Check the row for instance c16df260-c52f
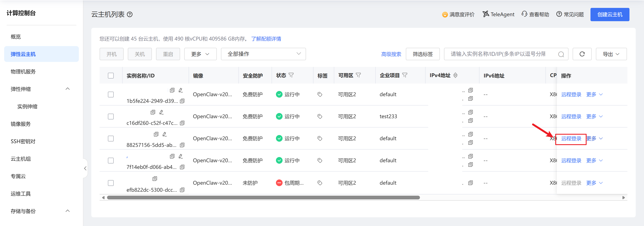Image resolution: width=644 pixels, height=226 pixels. click(x=111, y=117)
